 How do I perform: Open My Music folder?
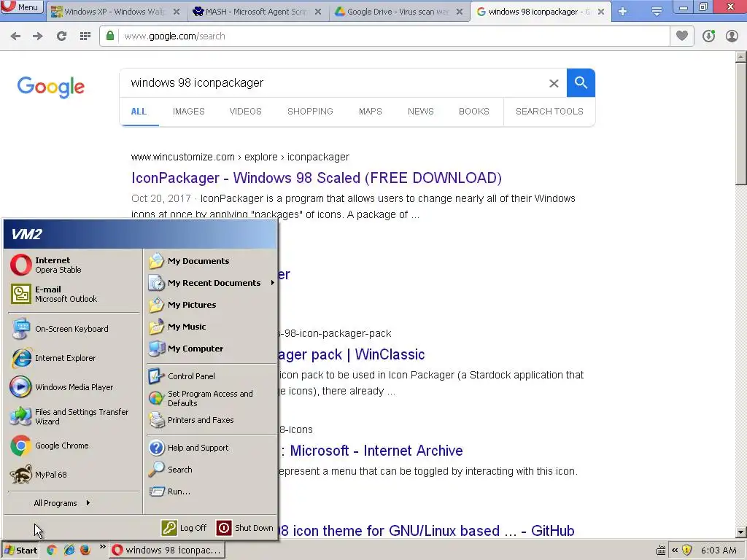[x=211, y=327]
